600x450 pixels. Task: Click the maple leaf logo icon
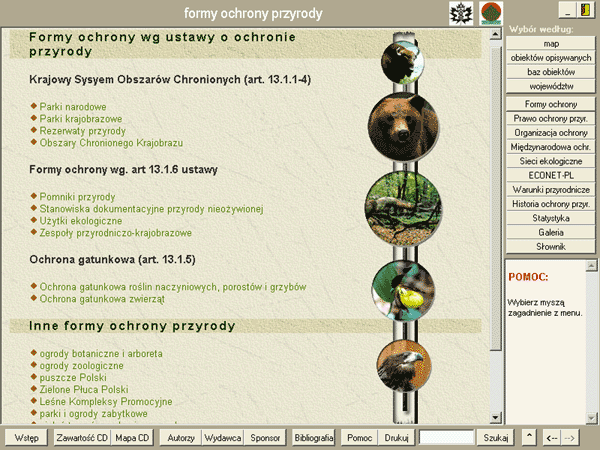[x=461, y=12]
